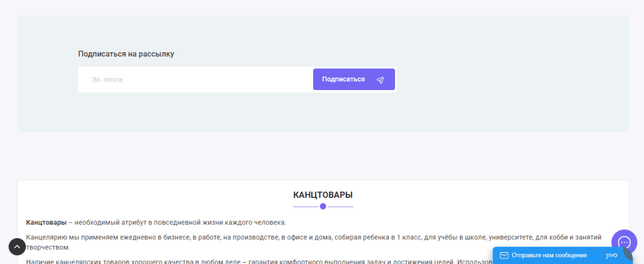
Task: Click the paper plane icon on the subscribe button
Action: 380,80
